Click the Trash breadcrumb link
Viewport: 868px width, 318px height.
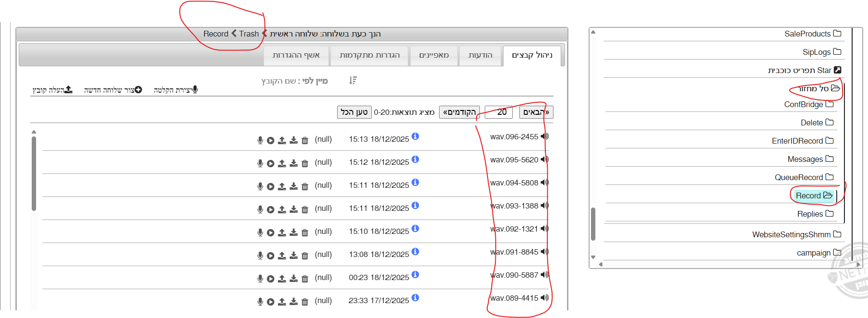click(249, 34)
